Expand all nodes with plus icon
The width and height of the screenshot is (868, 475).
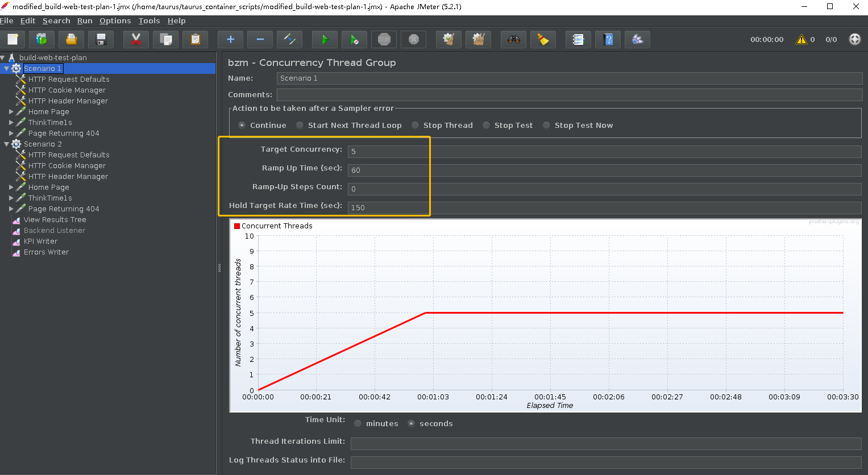pyautogui.click(x=231, y=39)
